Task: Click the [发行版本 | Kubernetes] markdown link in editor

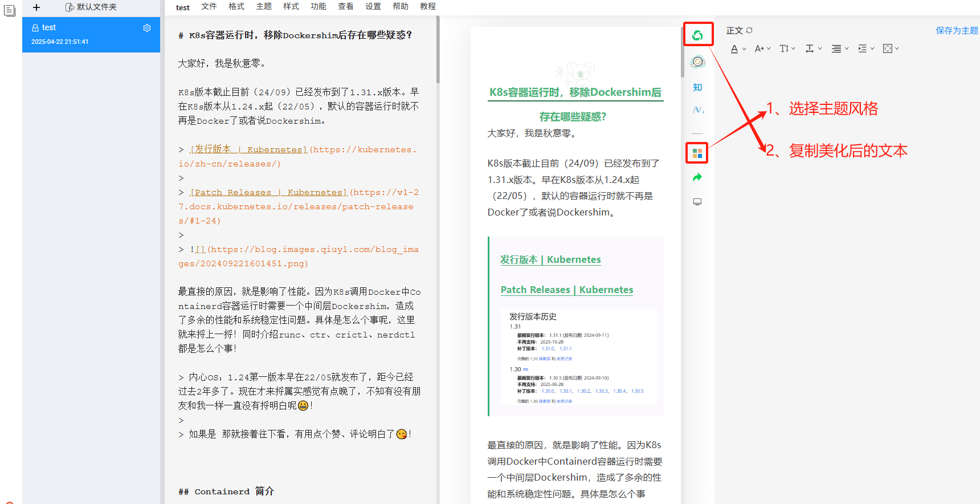Action: (x=248, y=149)
